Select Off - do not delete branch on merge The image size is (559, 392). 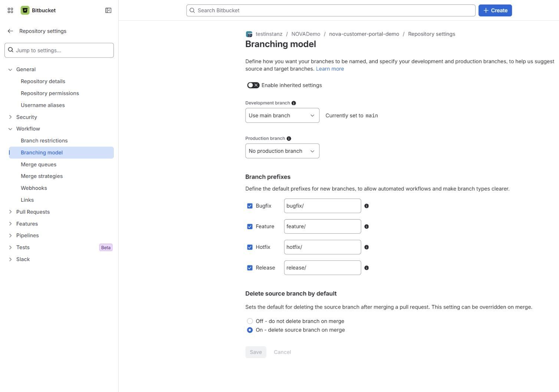[250, 321]
